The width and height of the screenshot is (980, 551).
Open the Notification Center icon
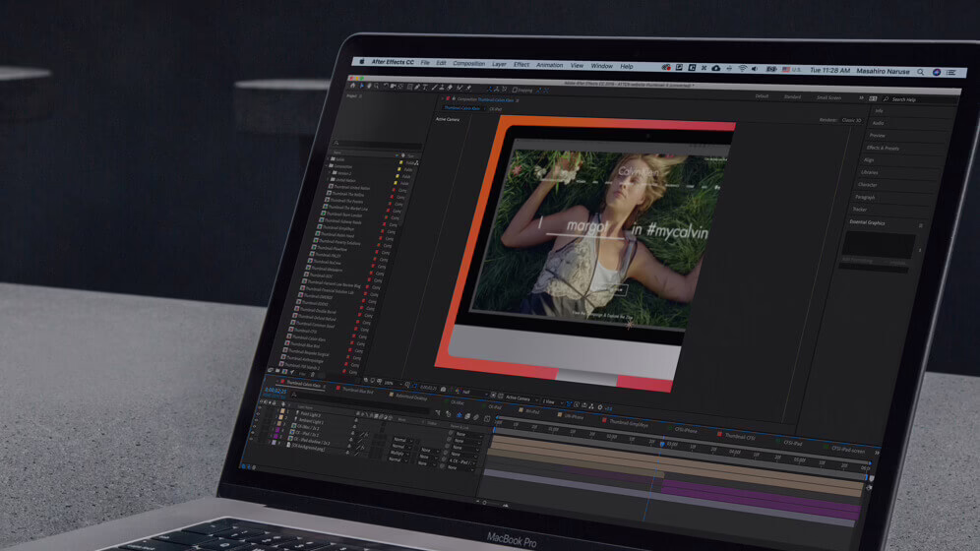coord(951,73)
